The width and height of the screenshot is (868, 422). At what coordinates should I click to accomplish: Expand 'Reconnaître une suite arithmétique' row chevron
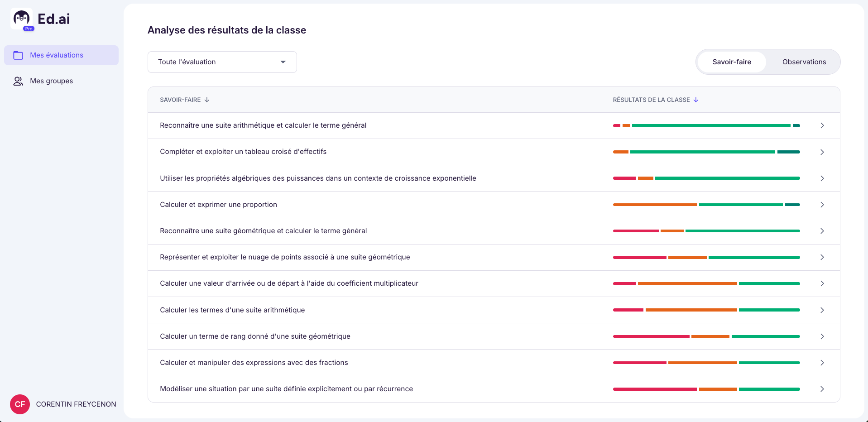(x=822, y=125)
